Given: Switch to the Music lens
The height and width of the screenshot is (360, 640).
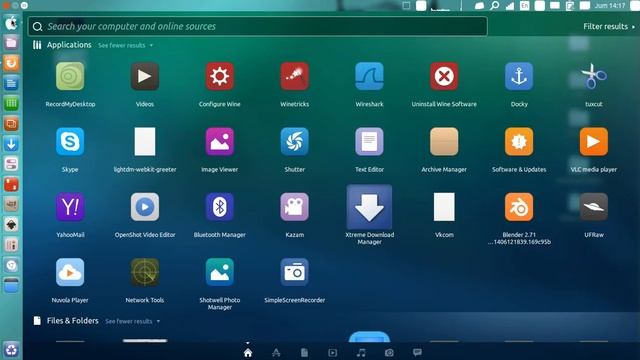Looking at the screenshot, I should (361, 353).
